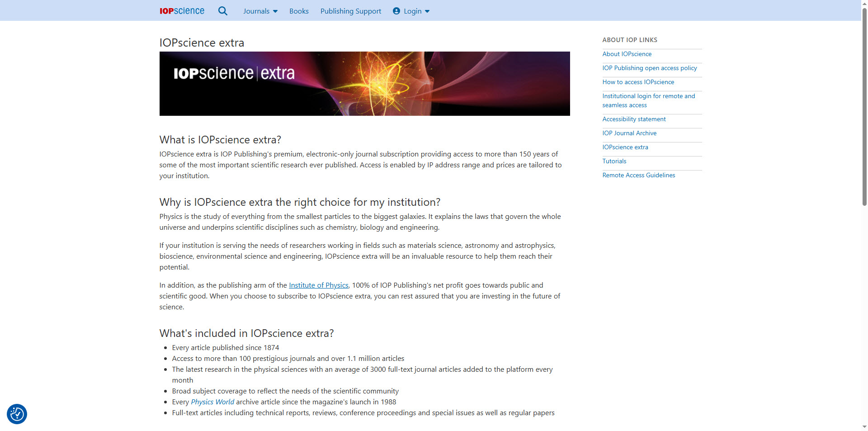Click the search magnifier icon
Image resolution: width=868 pixels, height=431 pixels.
tap(222, 10)
